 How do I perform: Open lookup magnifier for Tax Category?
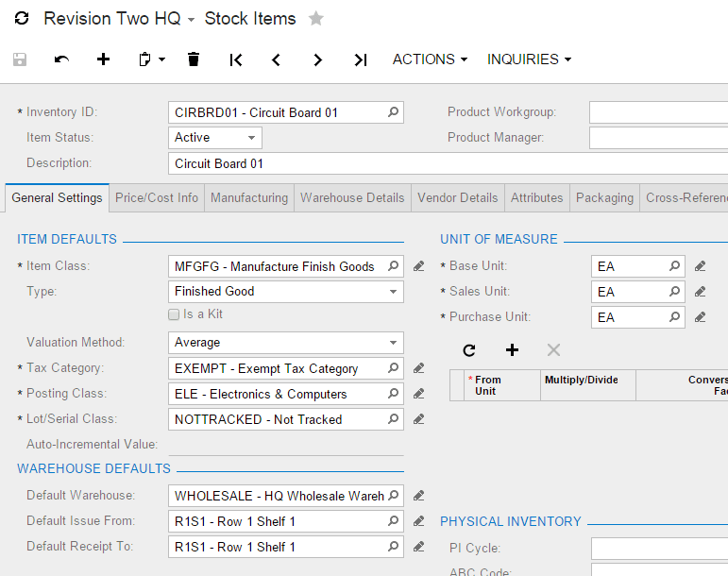coord(393,368)
